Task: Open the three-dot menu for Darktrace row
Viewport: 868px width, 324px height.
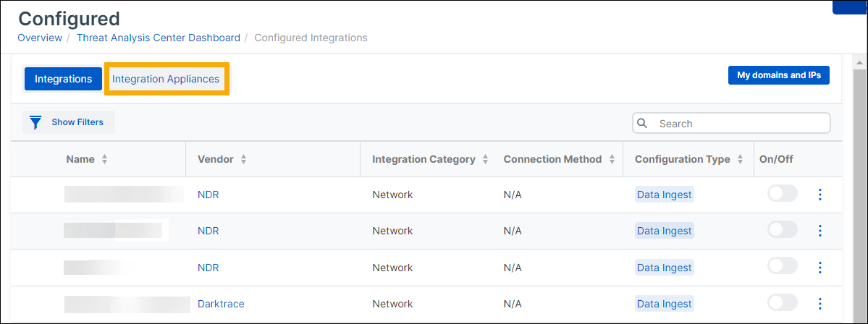Action: click(819, 304)
